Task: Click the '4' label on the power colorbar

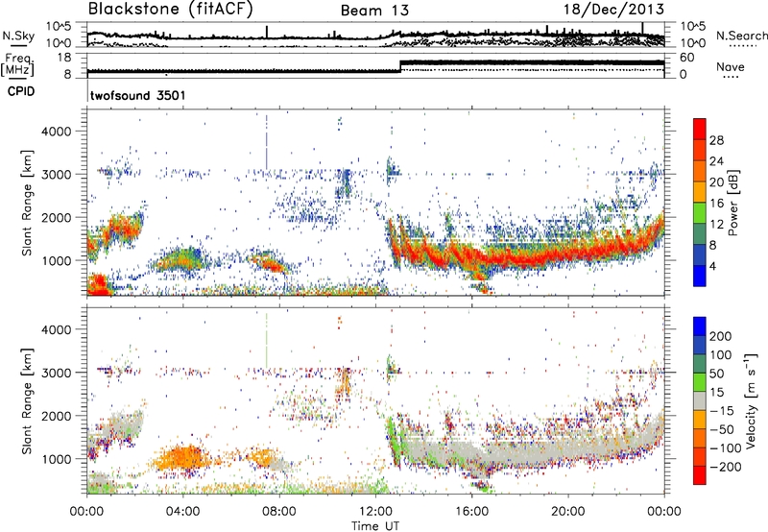Action: tap(712, 266)
